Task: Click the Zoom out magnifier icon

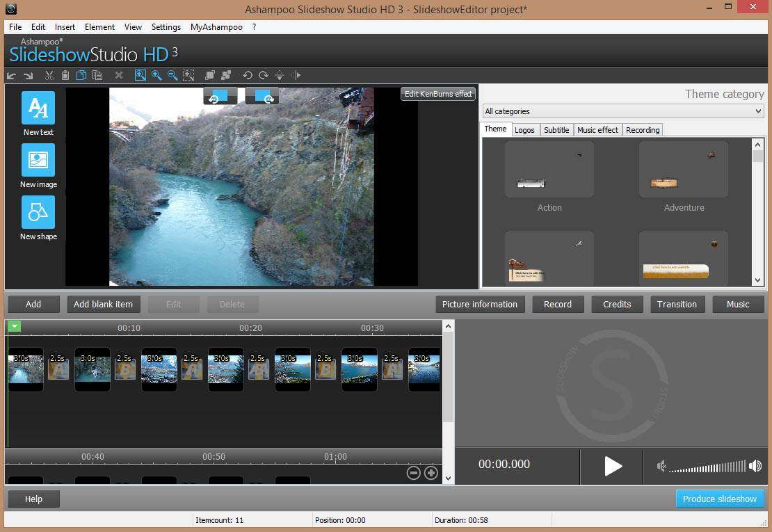Action: tap(172, 75)
